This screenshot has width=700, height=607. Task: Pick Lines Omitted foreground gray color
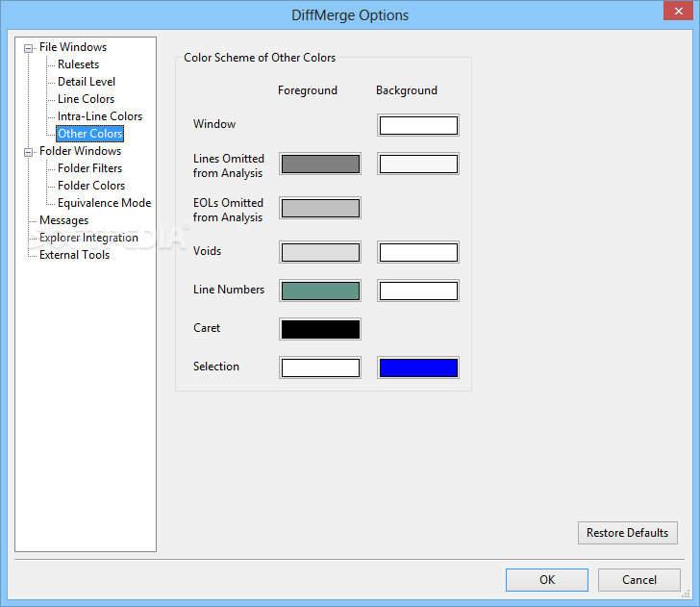320,164
